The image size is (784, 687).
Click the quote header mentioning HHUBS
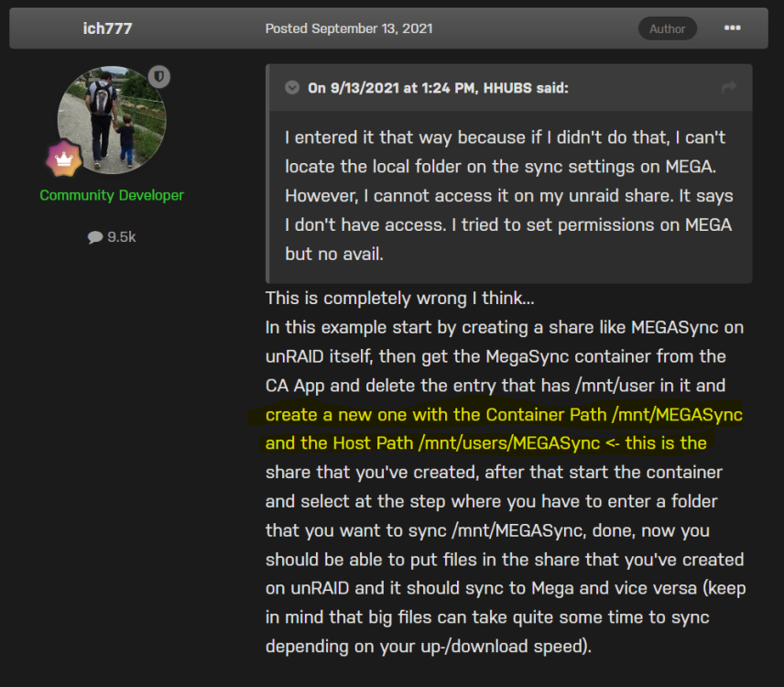[438, 88]
